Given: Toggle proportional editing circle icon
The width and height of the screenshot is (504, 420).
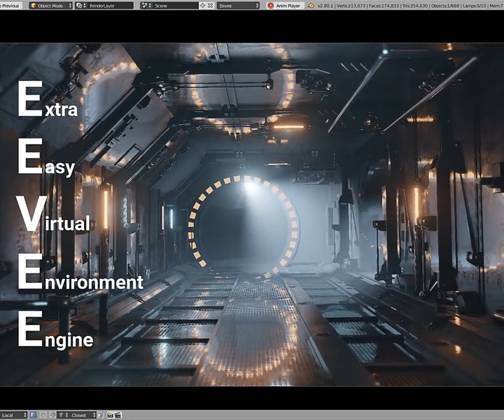Looking at the screenshot, I should point(43,415).
